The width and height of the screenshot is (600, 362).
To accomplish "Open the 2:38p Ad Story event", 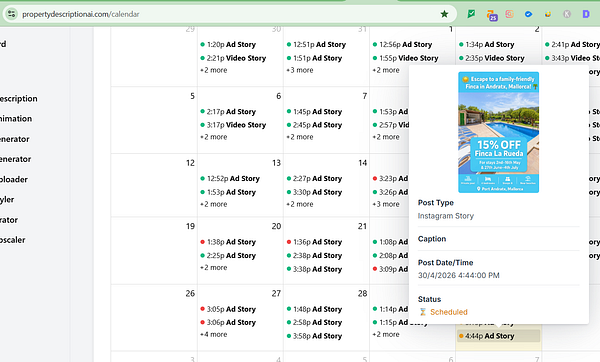I will pos(314,256).
